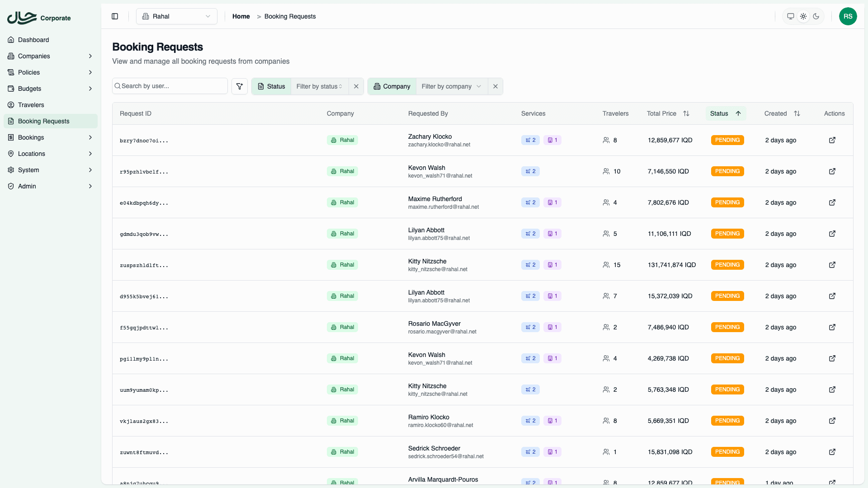
Task: Switch to system theme mode
Action: [x=790, y=16]
